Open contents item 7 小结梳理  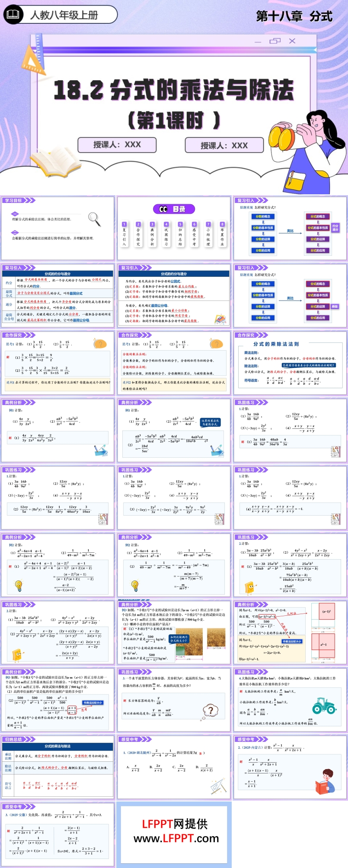tap(208, 234)
